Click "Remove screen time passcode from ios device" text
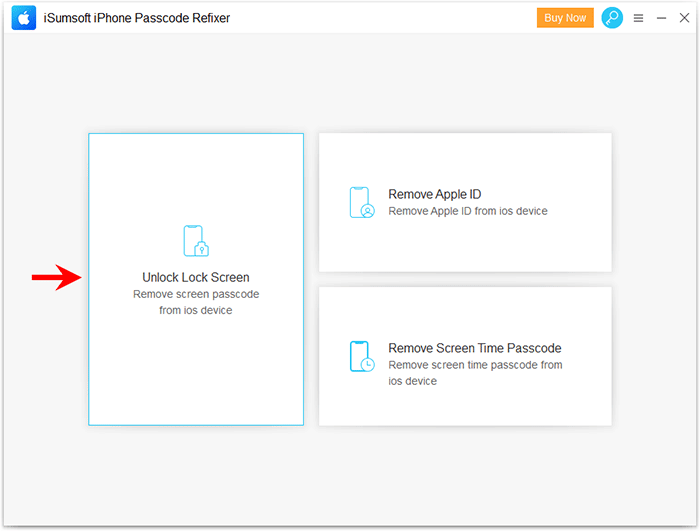Screen dimensions: 700x531 coord(475,373)
